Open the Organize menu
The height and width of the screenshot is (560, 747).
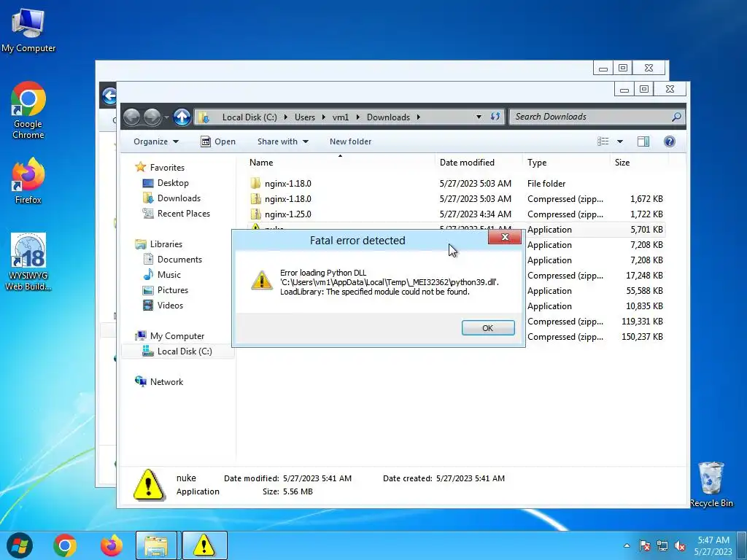tap(156, 141)
